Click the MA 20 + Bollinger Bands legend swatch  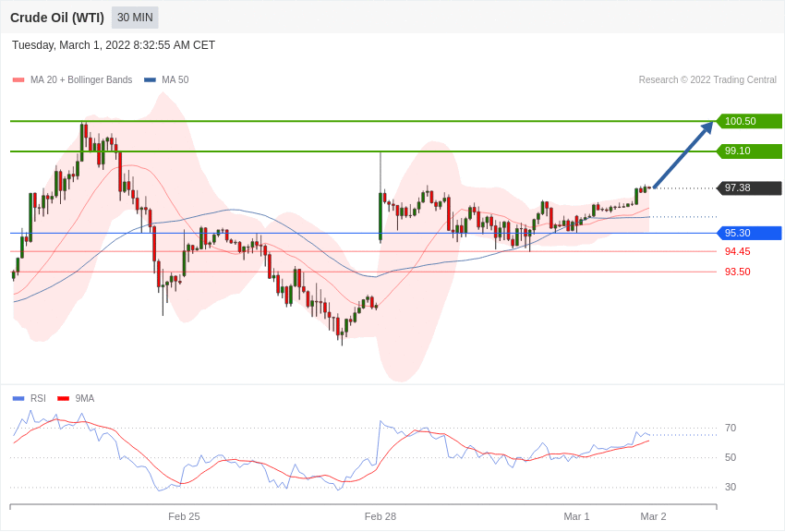tap(18, 80)
